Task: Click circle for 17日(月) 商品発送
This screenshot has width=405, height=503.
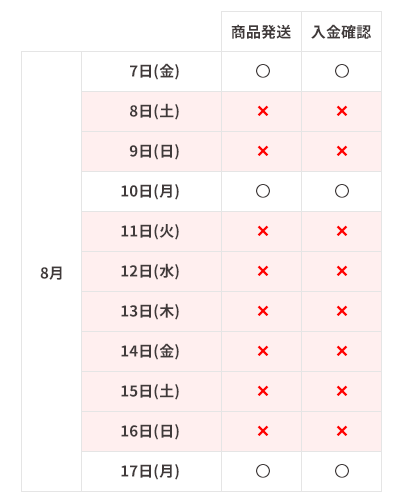Action: click(x=263, y=471)
